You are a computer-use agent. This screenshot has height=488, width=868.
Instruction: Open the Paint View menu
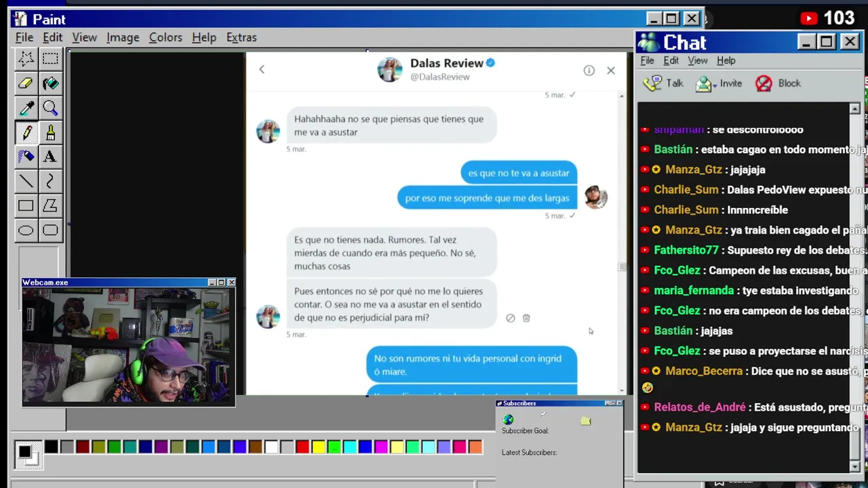[85, 37]
